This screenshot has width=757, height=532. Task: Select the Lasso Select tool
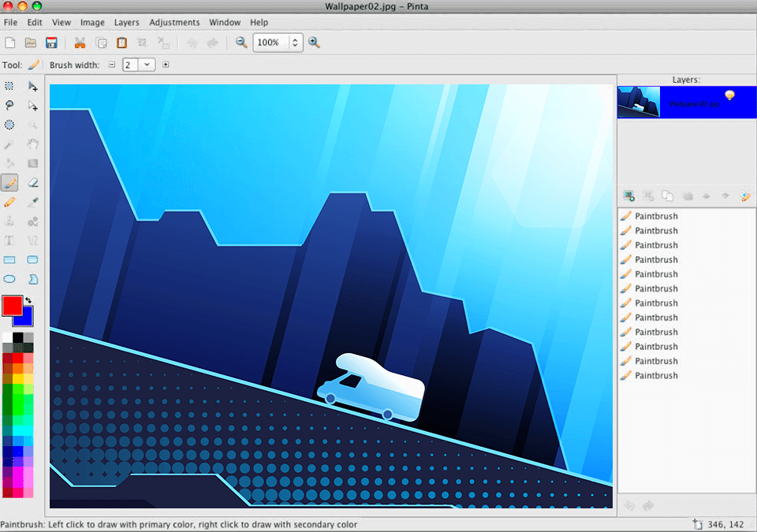point(9,106)
